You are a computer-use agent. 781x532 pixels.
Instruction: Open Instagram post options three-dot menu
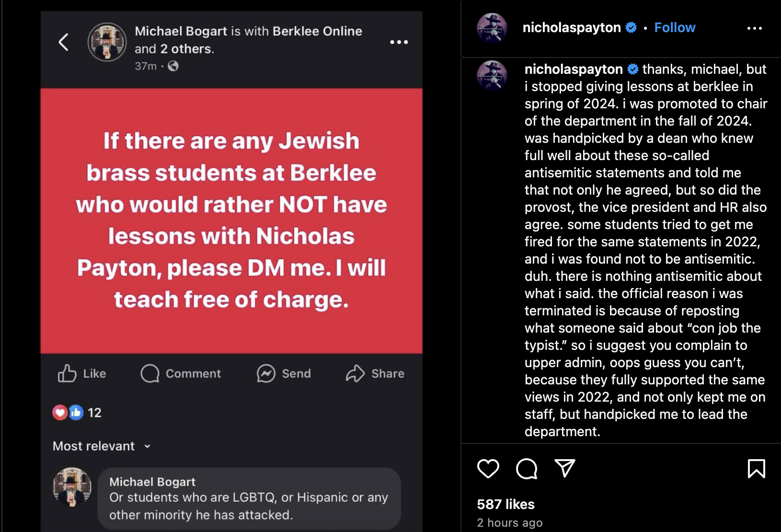point(754,28)
